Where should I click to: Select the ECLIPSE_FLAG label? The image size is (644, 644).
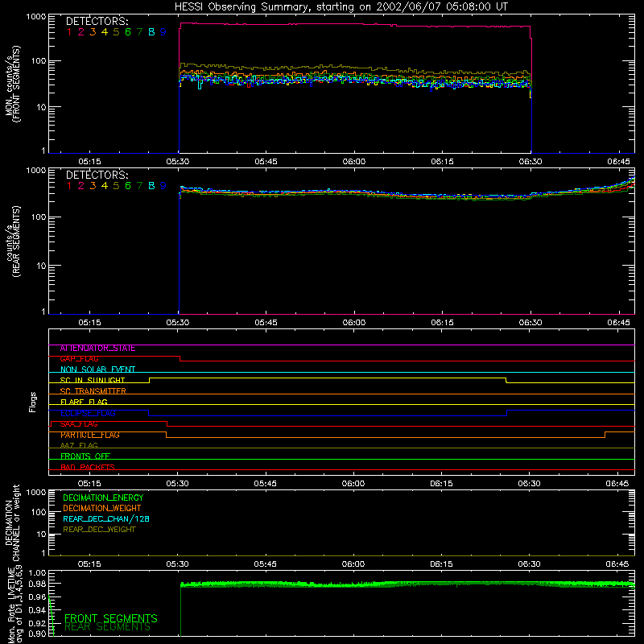point(88,413)
